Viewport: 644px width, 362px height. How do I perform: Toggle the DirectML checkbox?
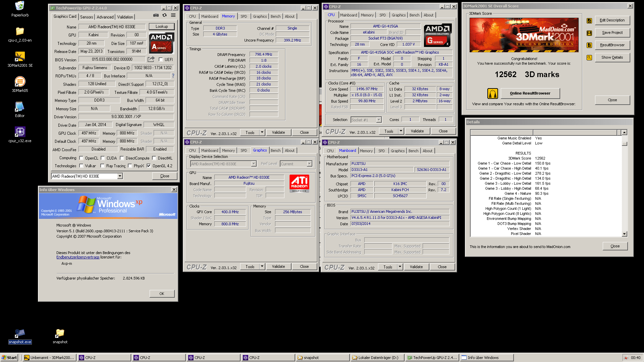[154, 158]
